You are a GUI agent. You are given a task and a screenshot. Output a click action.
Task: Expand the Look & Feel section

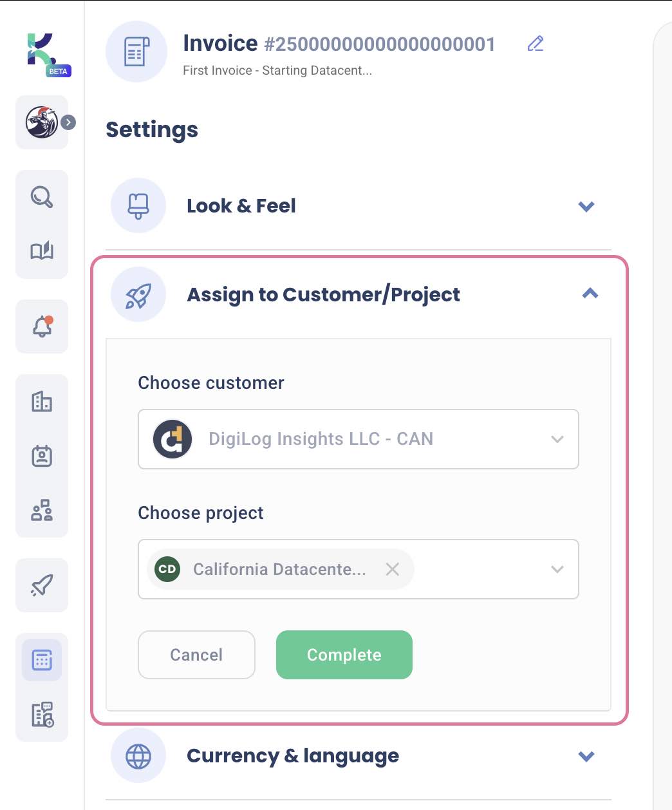tap(586, 206)
